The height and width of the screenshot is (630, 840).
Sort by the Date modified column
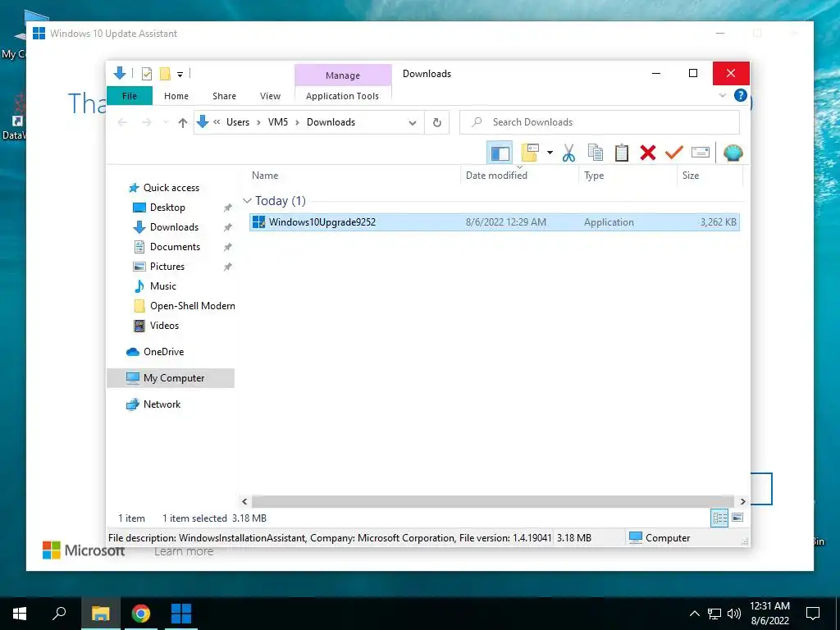pos(519,176)
